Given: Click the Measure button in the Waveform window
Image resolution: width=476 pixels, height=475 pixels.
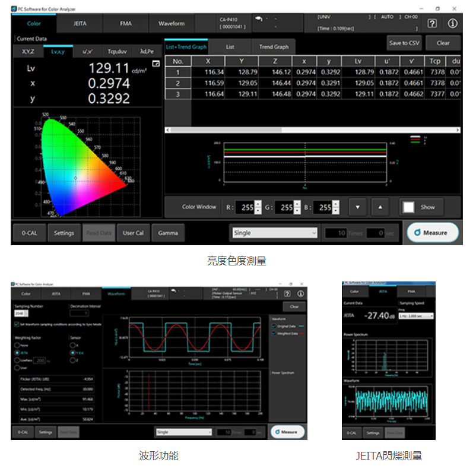Looking at the screenshot, I should pos(287,432).
